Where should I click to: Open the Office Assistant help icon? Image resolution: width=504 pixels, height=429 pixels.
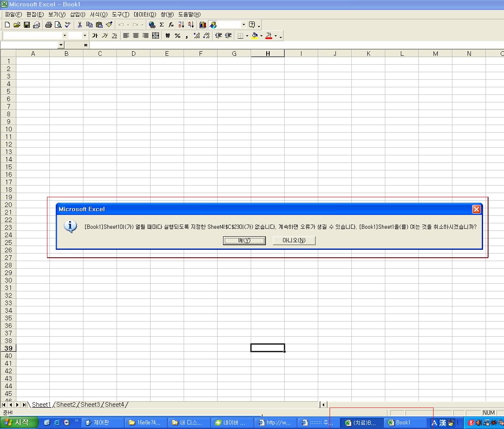(x=252, y=25)
